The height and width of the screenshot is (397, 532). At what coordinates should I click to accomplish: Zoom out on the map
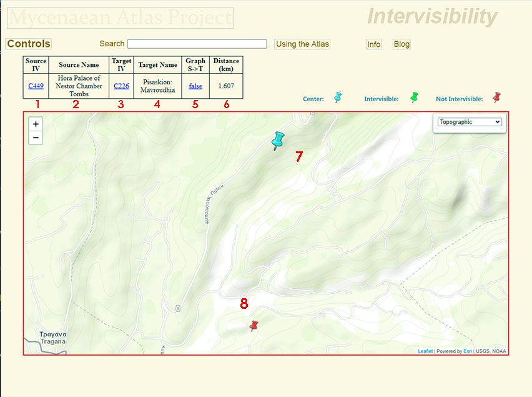tap(36, 138)
